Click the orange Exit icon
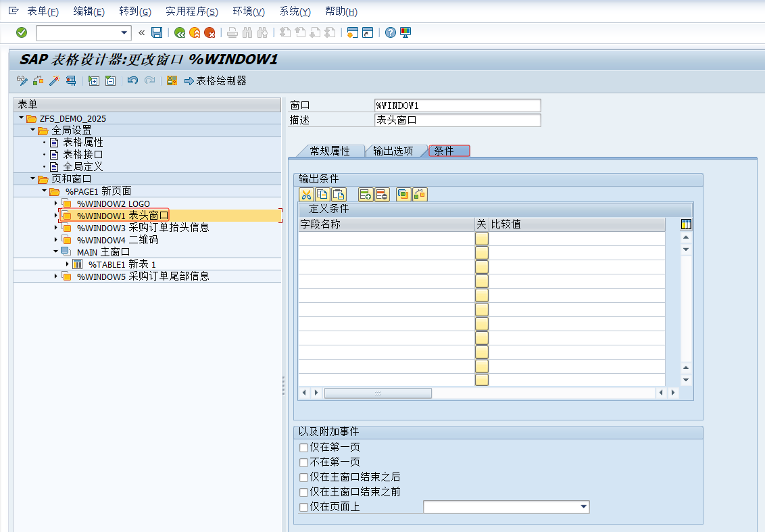The image size is (765, 532). [195, 32]
